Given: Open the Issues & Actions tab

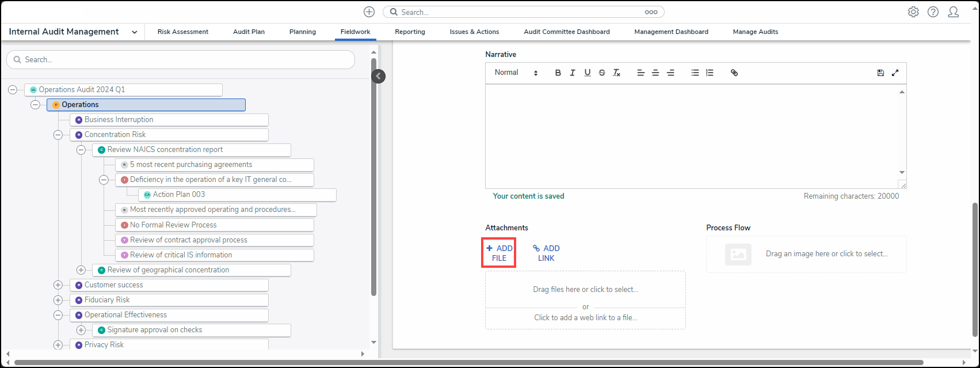Looking at the screenshot, I should click(474, 32).
